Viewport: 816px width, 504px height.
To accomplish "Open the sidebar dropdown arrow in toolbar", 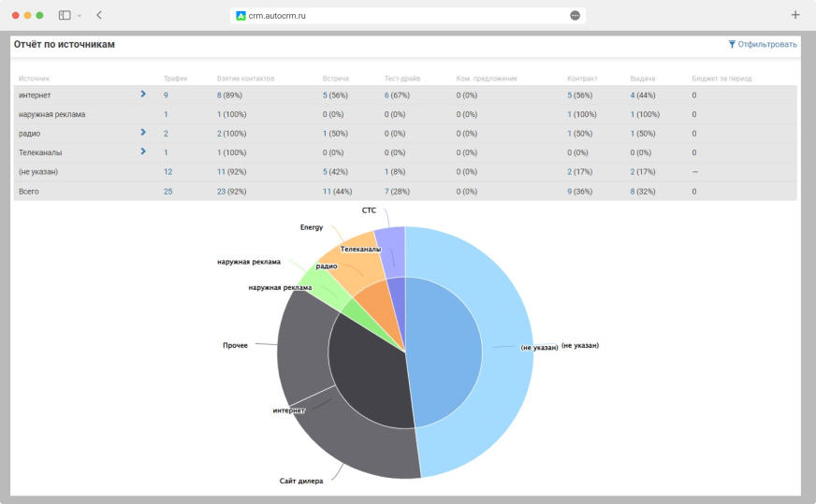I will point(80,16).
